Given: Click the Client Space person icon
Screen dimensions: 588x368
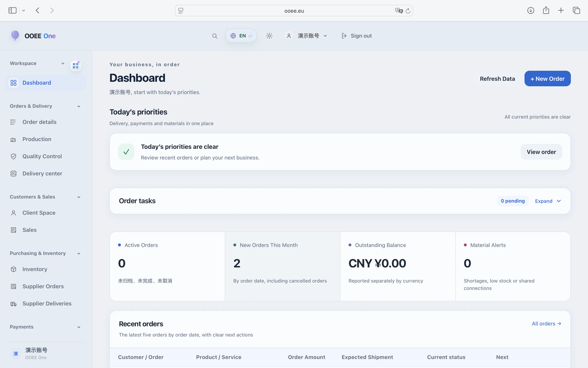Looking at the screenshot, I should [x=13, y=213].
